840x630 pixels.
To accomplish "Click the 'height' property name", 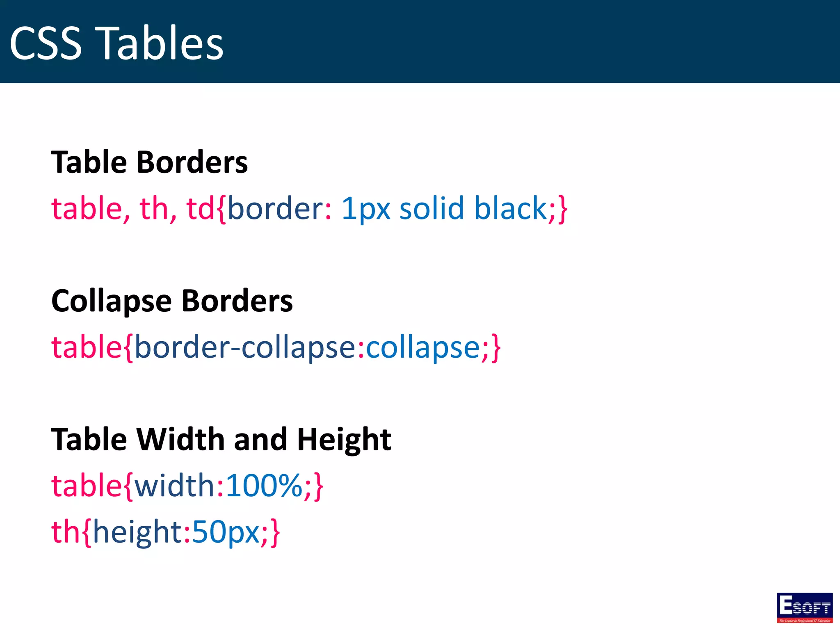I will 137,532.
